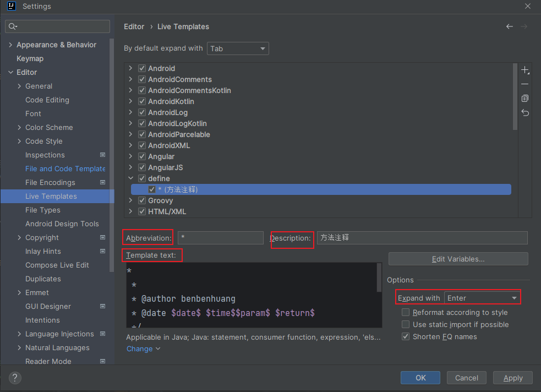Duplicate the selected template using copy icon
Image resolution: width=541 pixels, height=392 pixels.
point(525,99)
